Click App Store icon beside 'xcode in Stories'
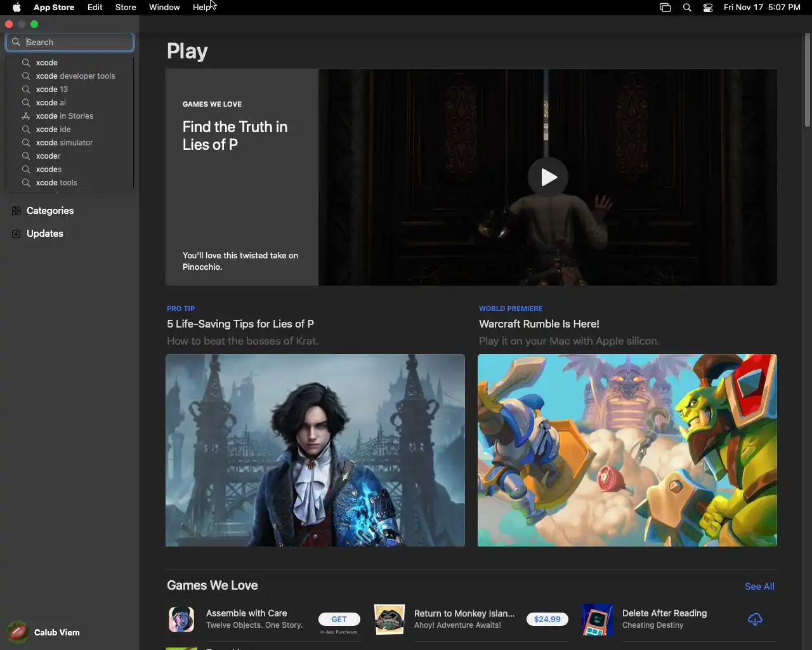812x650 pixels. (26, 116)
